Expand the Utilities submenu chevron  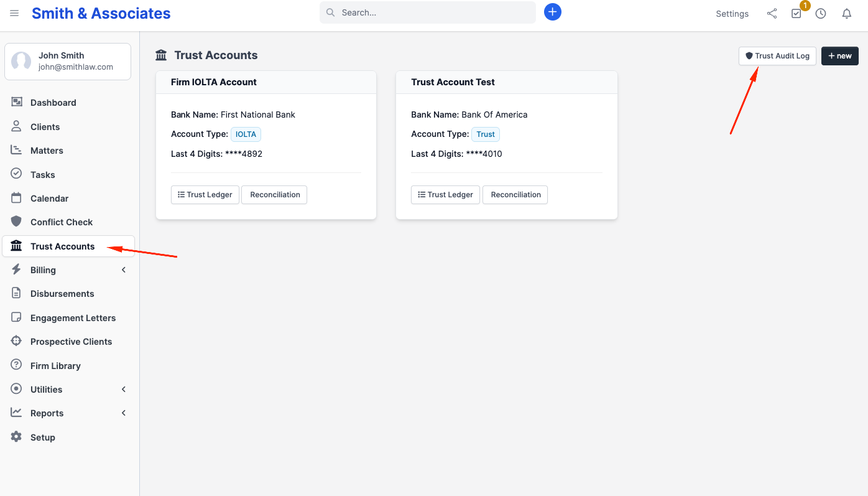click(x=124, y=389)
